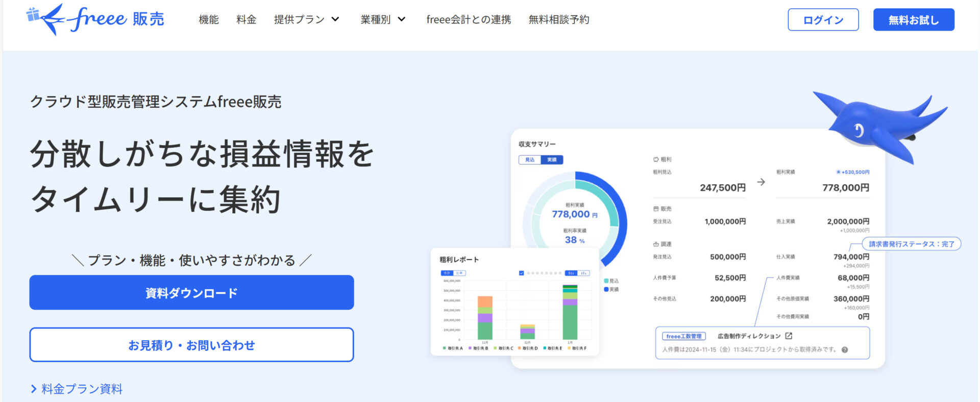Click the 取引先 F legend swatch
Viewport: 980px width, 402px height.
[569, 348]
